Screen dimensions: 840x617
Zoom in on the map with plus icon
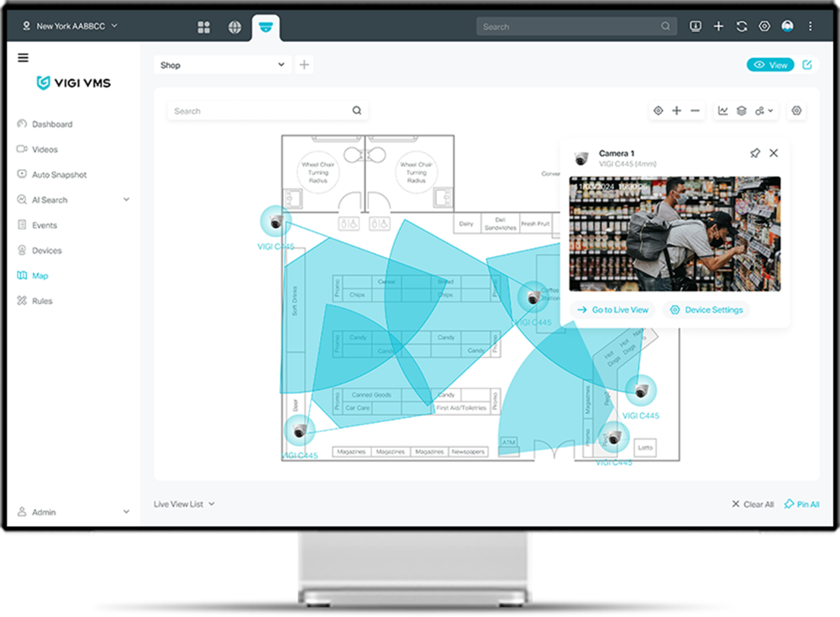pos(676,111)
